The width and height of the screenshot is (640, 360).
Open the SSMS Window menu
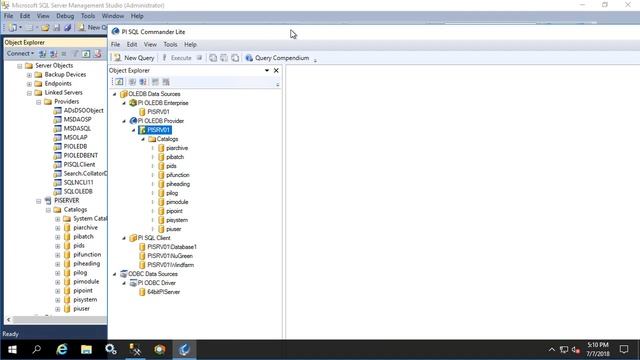point(113,16)
